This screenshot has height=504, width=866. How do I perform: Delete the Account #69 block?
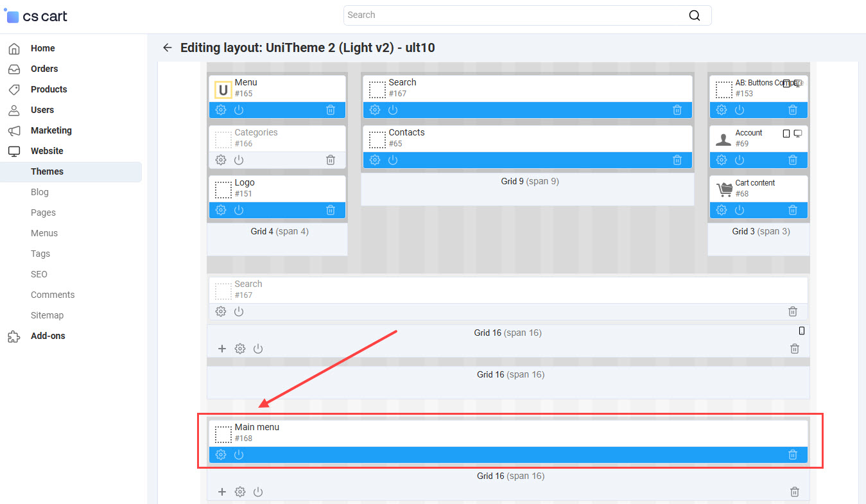tap(793, 160)
